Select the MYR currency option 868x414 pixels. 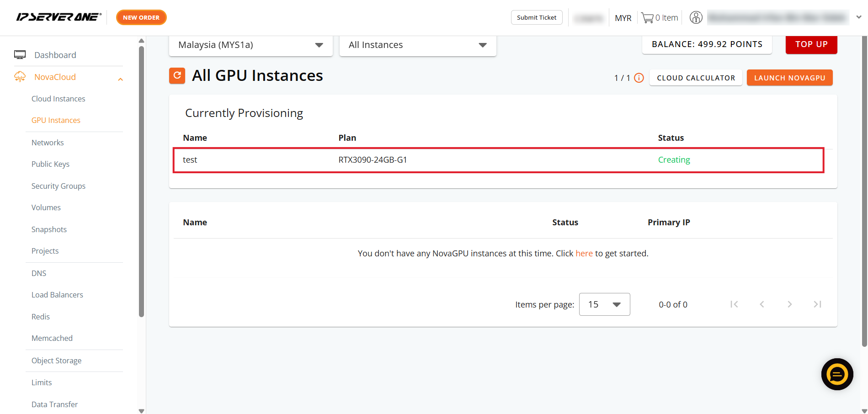click(x=623, y=18)
